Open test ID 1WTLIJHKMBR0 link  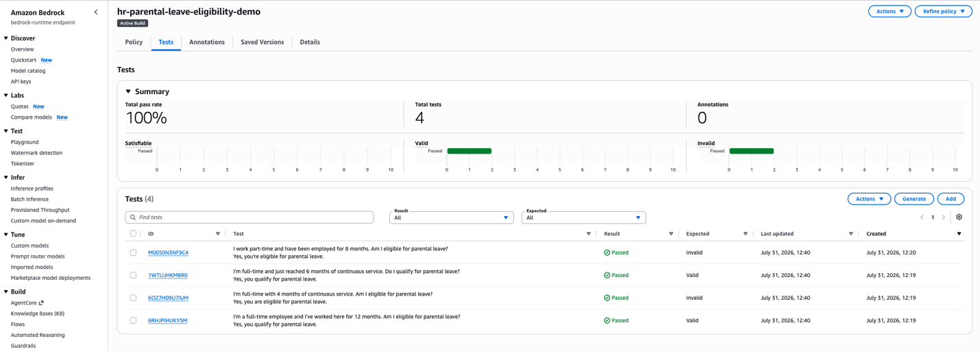point(168,275)
